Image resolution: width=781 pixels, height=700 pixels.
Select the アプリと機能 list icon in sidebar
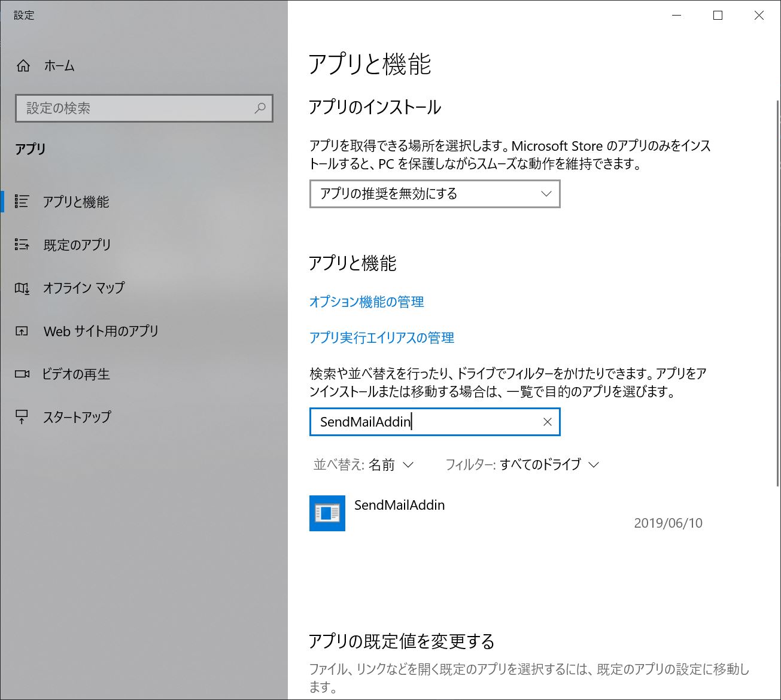coord(22,202)
